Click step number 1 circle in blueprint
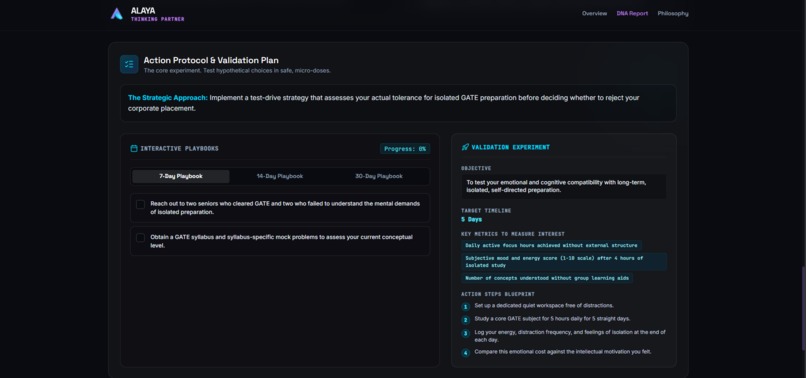The width and height of the screenshot is (806, 378). [x=466, y=307]
